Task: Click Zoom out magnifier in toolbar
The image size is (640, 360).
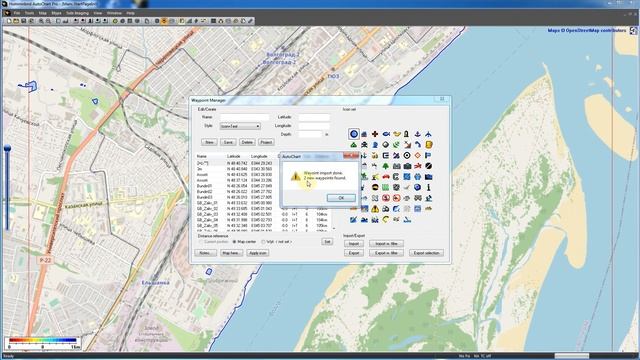Action: (49, 21)
